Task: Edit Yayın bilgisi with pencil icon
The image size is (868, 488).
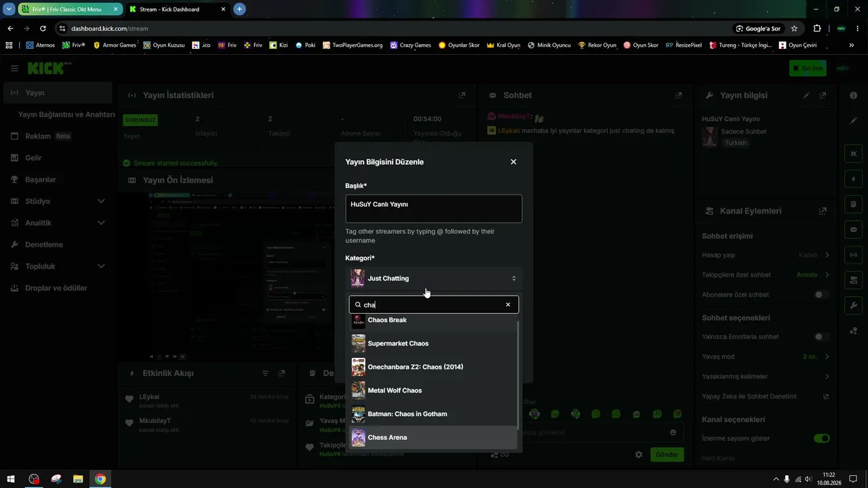Action: [x=806, y=96]
